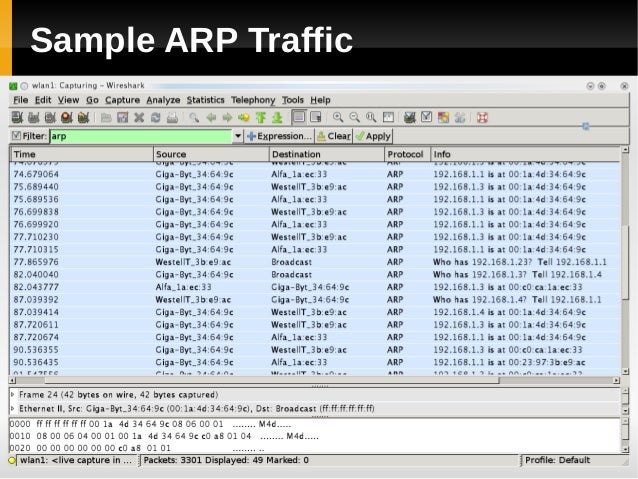Stop the running live capture
The width and height of the screenshot is (638, 479).
click(67, 118)
